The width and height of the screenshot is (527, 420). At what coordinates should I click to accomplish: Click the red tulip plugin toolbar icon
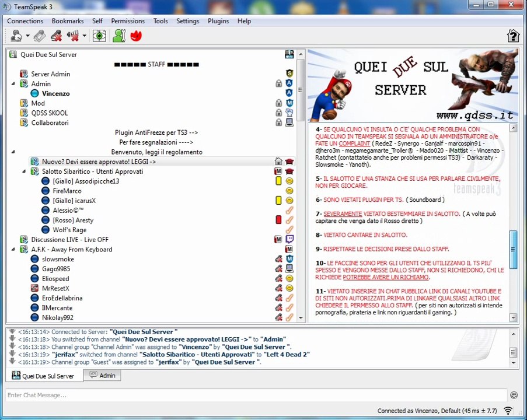pos(136,36)
